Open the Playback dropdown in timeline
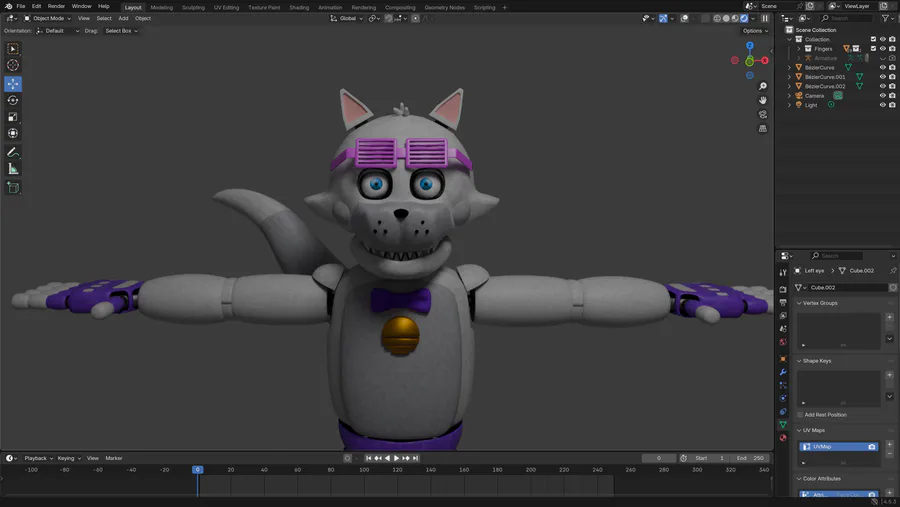This screenshot has height=507, width=900. coord(38,458)
